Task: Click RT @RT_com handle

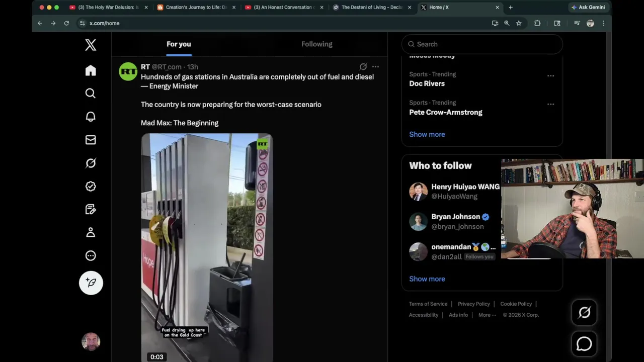Action: pos(167,67)
